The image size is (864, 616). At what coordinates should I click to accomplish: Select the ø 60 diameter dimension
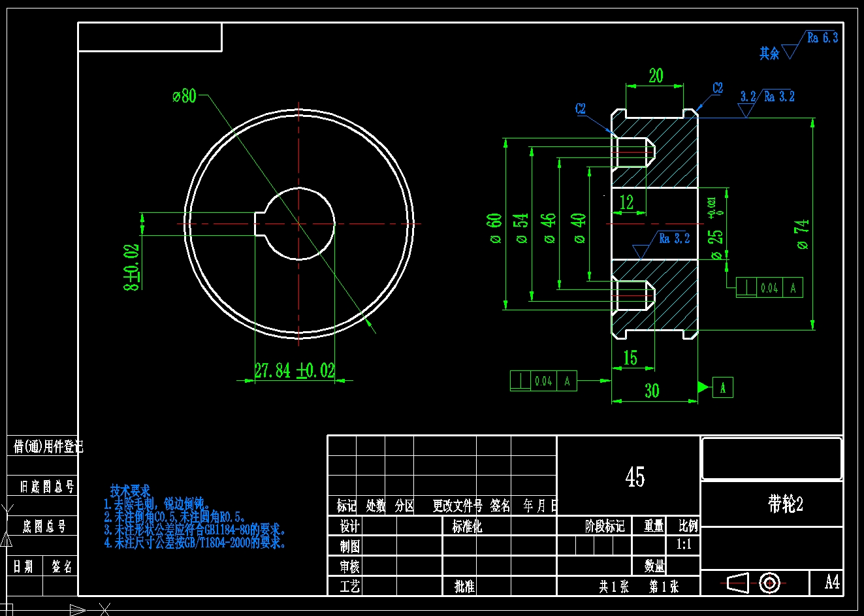[x=495, y=228]
